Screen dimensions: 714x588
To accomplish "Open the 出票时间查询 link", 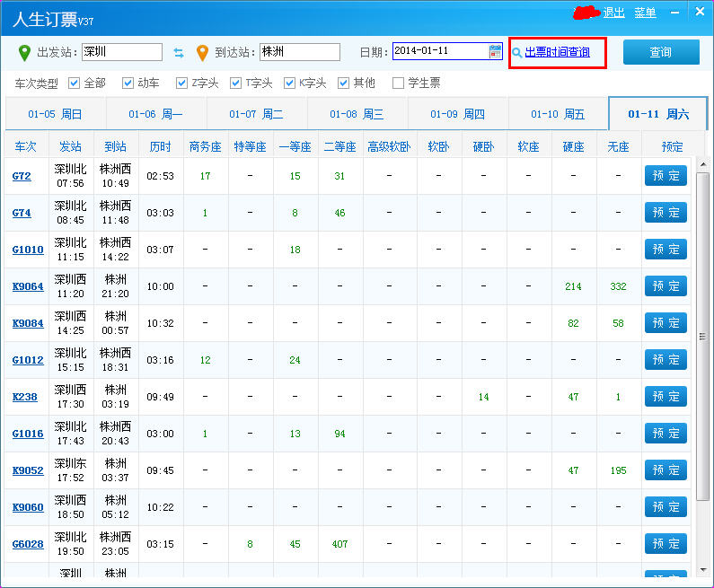I will (558, 52).
